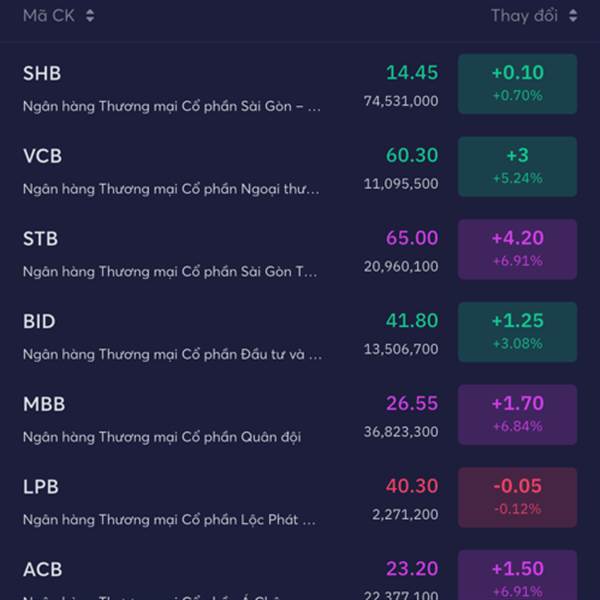Toggle STB change badge showing +4.20

pyautogui.click(x=517, y=249)
